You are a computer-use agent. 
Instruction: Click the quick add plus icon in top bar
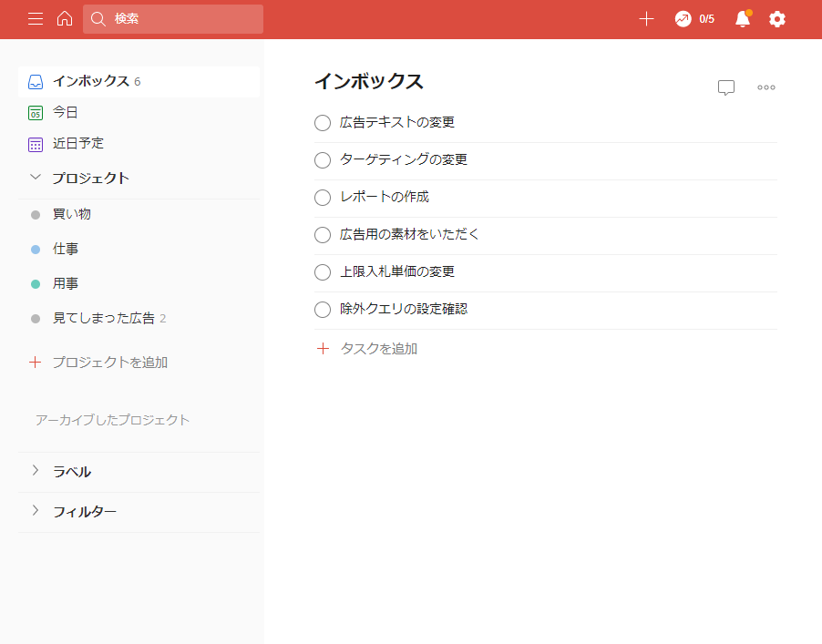(646, 19)
